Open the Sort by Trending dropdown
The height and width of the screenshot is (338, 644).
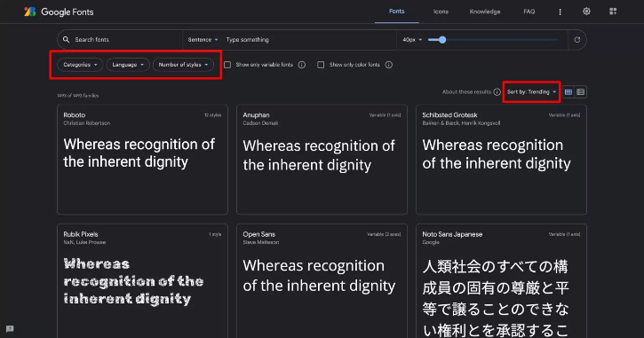[x=531, y=92]
